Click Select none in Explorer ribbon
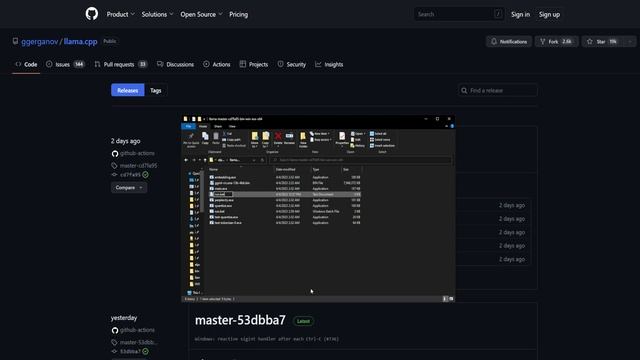 coord(380,140)
